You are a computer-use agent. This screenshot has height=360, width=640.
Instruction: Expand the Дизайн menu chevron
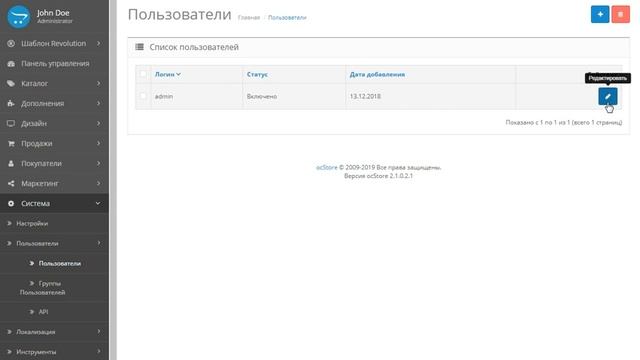tap(98, 123)
